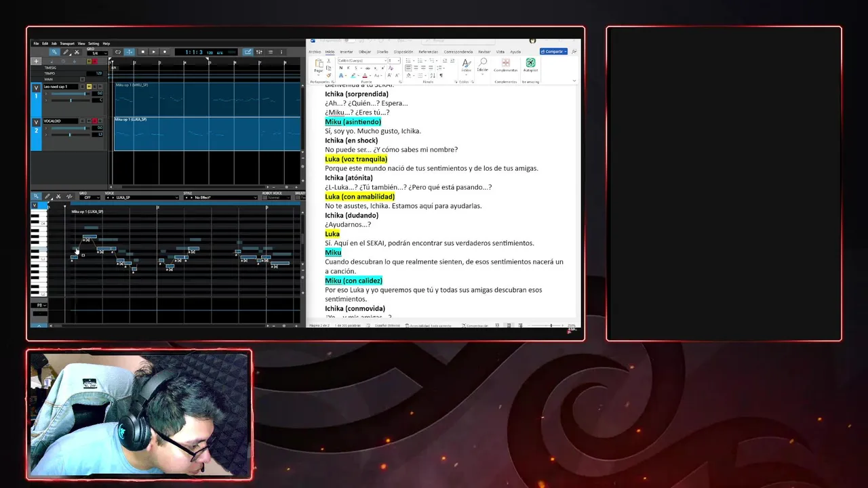Open the Referencias tab in Word

[428, 52]
